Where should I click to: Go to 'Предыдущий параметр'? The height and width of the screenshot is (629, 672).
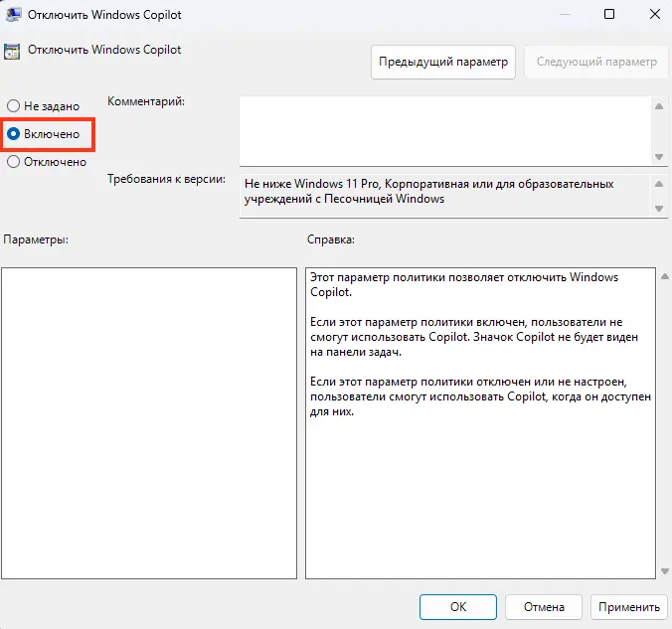point(443,62)
